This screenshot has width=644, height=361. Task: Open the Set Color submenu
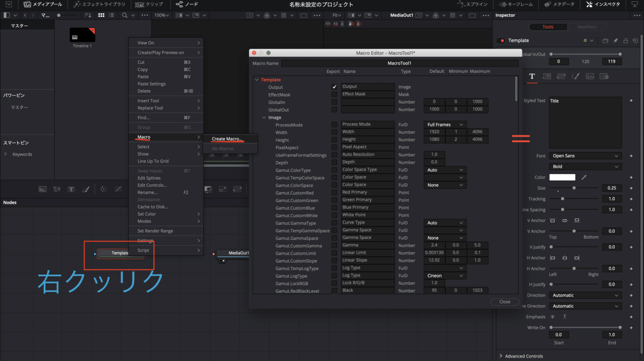coord(166,214)
